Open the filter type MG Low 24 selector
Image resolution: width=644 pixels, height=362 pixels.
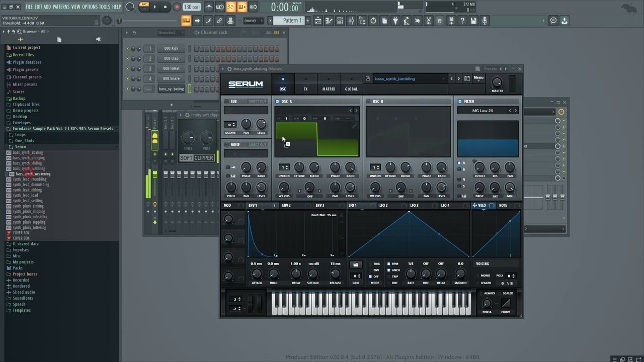click(x=482, y=111)
